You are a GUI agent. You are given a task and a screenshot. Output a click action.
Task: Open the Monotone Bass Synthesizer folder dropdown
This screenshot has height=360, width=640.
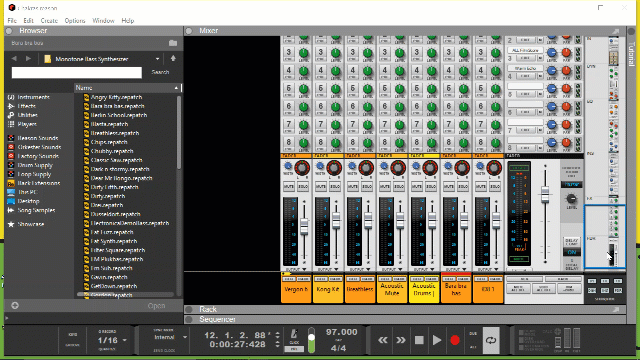(x=158, y=59)
